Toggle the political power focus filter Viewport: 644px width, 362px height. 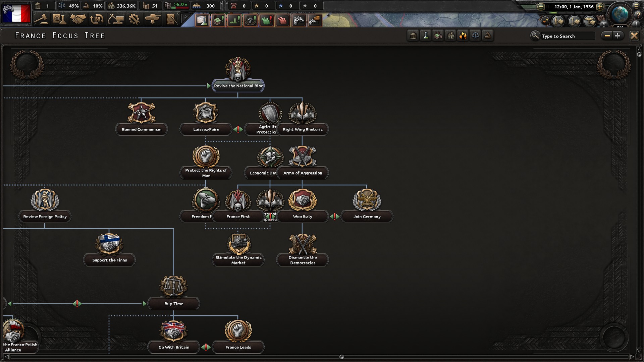click(x=413, y=36)
